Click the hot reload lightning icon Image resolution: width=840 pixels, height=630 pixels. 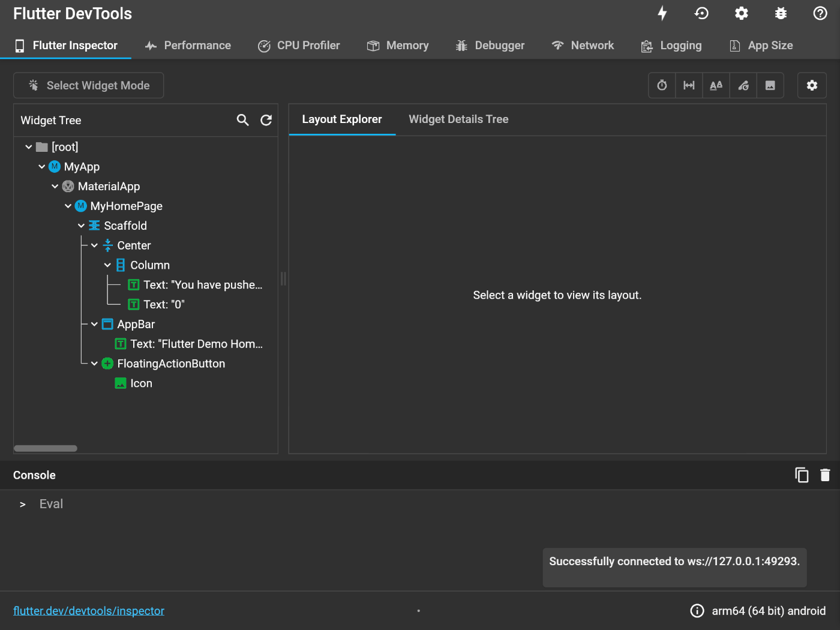tap(662, 13)
